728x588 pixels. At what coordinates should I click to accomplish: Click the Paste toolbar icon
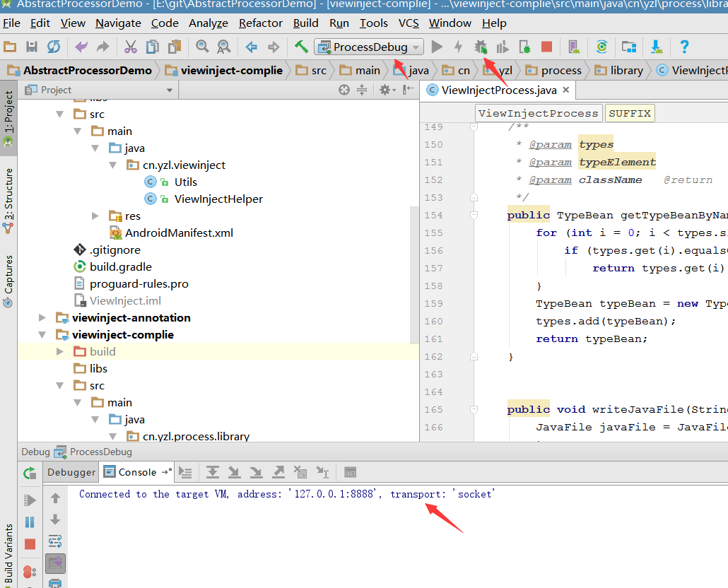[x=175, y=47]
